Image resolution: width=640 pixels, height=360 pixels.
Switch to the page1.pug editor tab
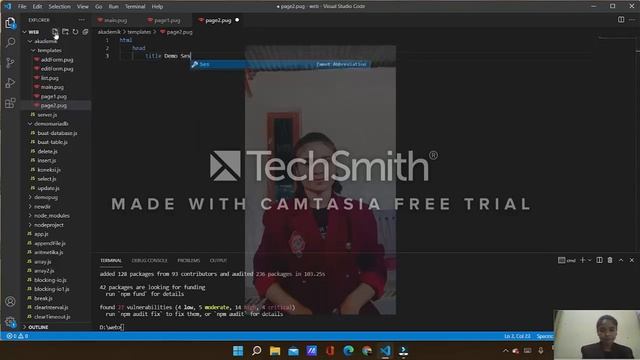[x=167, y=20]
